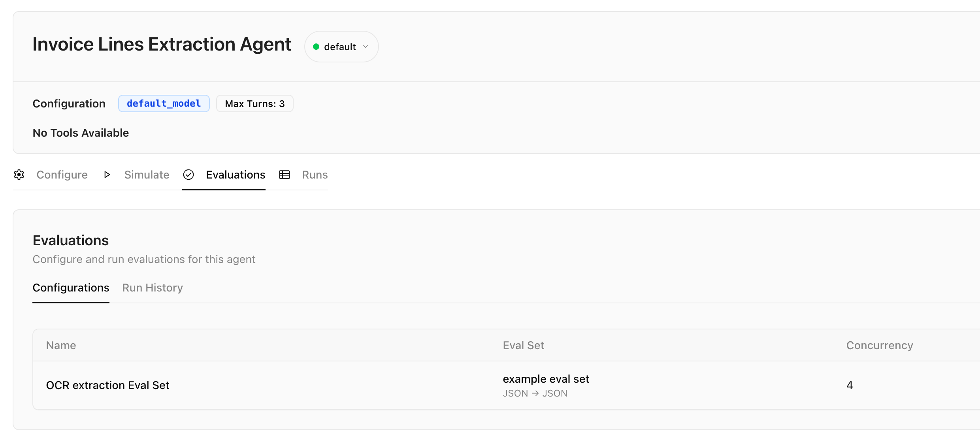Click the circled checkmark Evaluations icon
The width and height of the screenshot is (980, 440).
pos(188,175)
